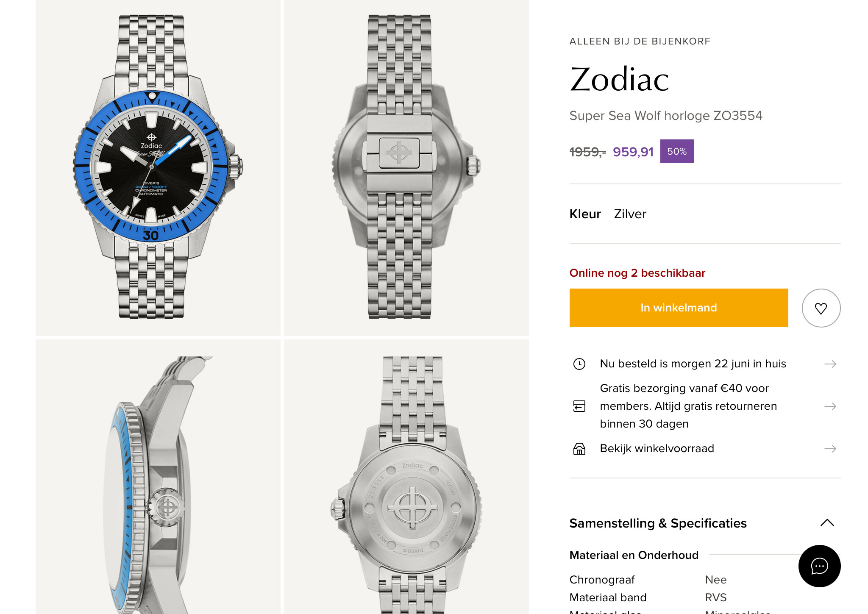Collapse the Samenstelling & Specificaties section
868x614 pixels.
827,523
